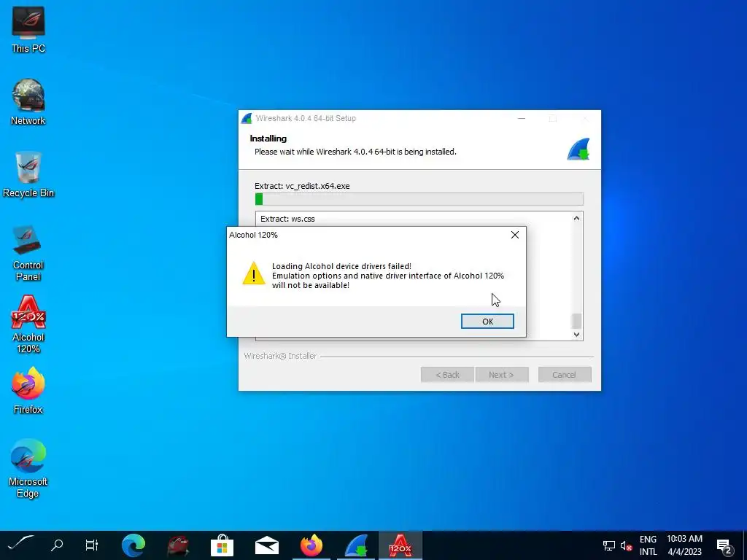
Task: Click the ENG INTL language indicator
Action: click(648, 545)
